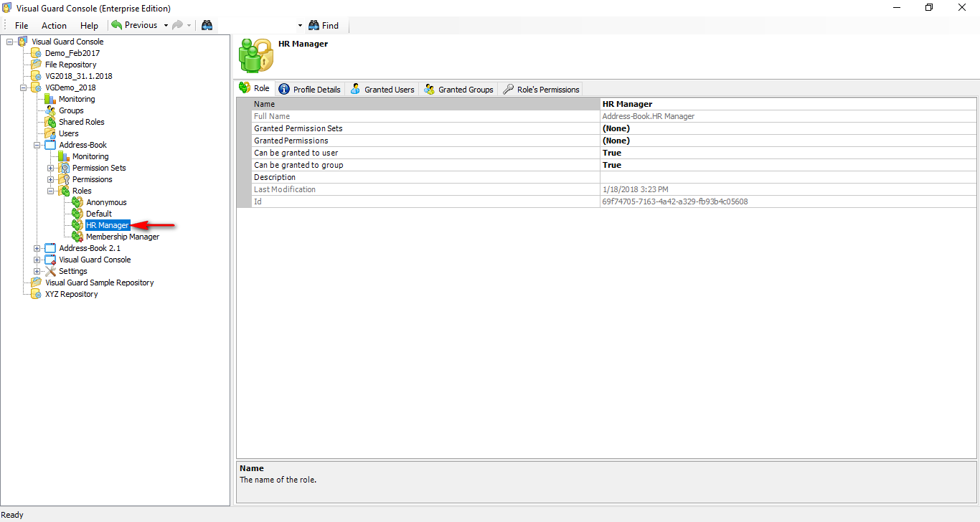Expand the Address-Book 2.1 tree node
Screen dimensions: 980x522
click(x=36, y=248)
